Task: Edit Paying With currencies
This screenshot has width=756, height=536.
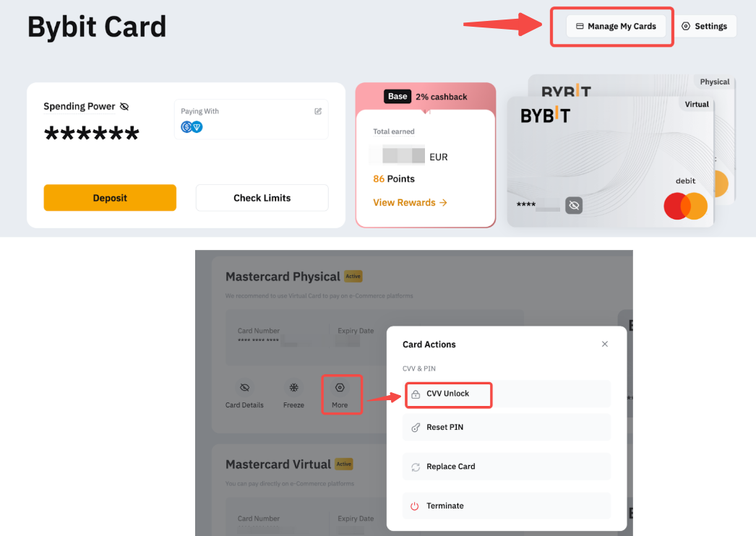Action: [318, 111]
